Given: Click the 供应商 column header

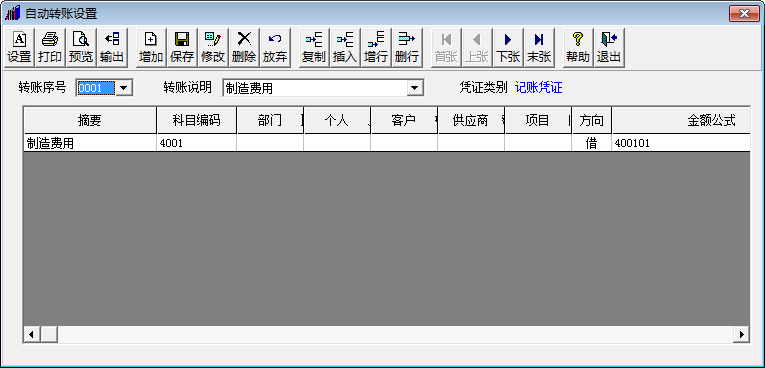Looking at the screenshot, I should [471, 121].
